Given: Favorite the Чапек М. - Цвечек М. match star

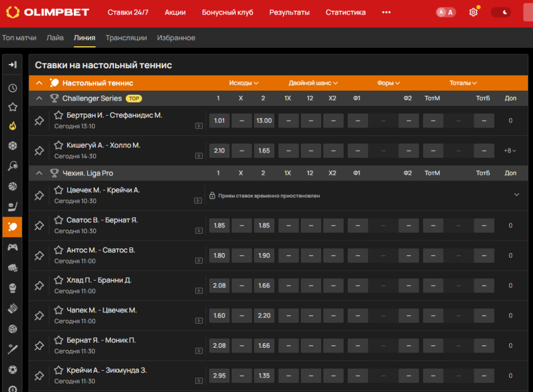Looking at the screenshot, I should pos(58,310).
